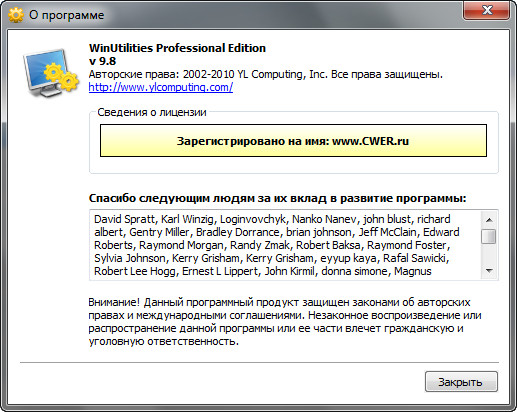
Task: Close the О программе dialog window
Action: click(x=486, y=10)
